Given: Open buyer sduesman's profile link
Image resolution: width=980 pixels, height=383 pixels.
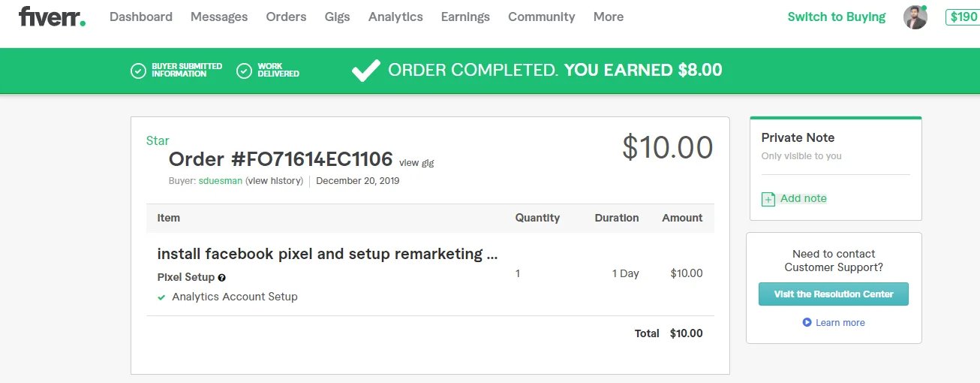Looking at the screenshot, I should pyautogui.click(x=221, y=181).
